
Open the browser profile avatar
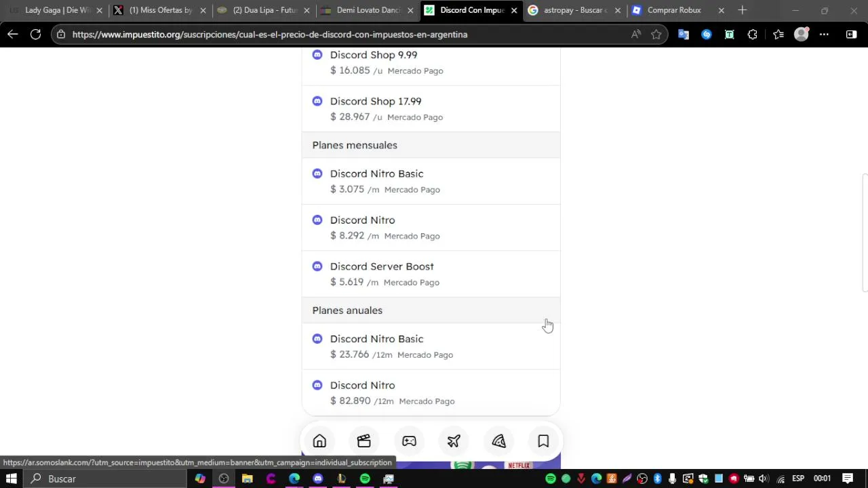[x=802, y=35]
